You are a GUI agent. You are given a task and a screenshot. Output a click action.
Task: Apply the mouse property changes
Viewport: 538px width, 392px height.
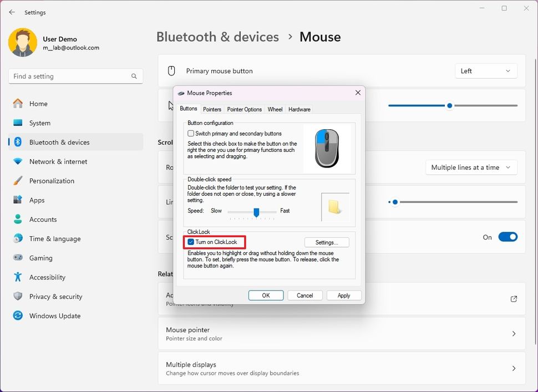point(344,295)
